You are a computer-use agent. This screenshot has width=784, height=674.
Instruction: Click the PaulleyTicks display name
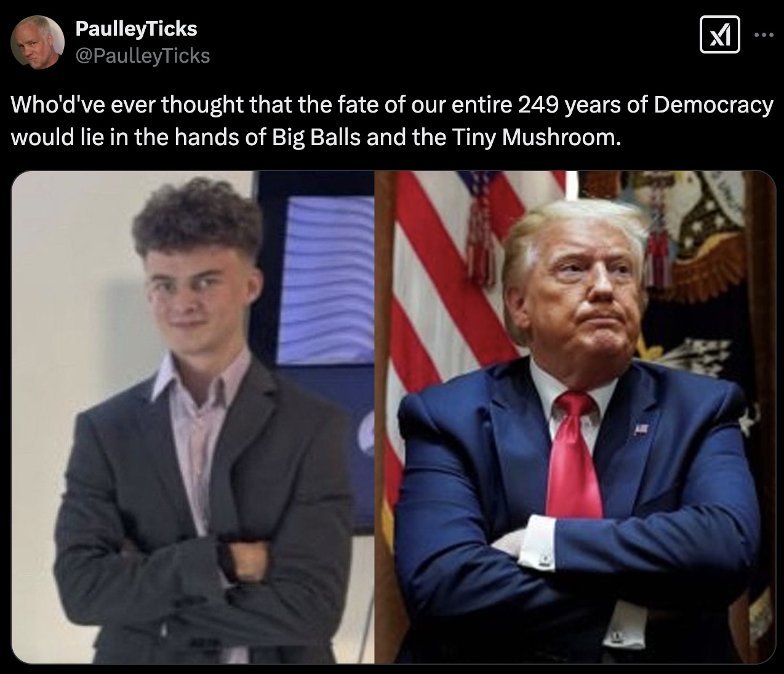pos(136,28)
